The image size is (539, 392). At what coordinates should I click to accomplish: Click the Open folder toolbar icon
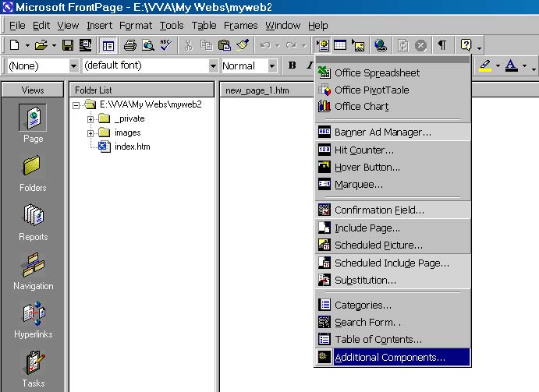[x=41, y=45]
